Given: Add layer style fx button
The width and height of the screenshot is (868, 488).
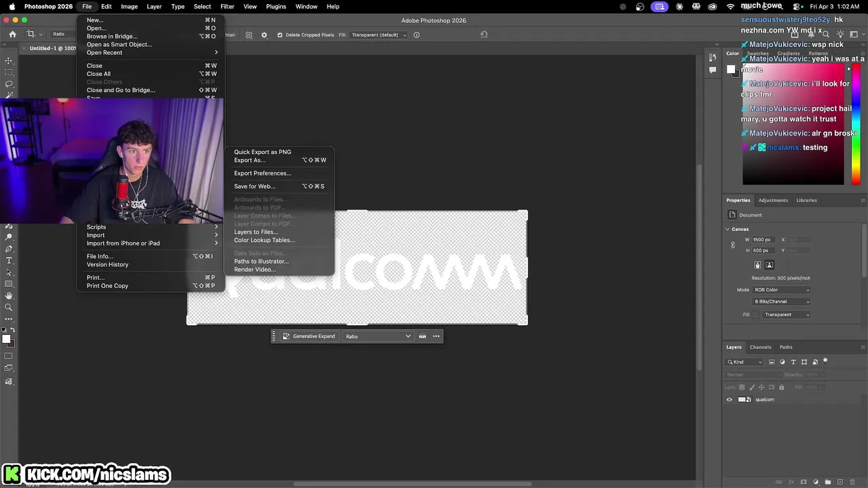Looking at the screenshot, I should click(x=791, y=482).
